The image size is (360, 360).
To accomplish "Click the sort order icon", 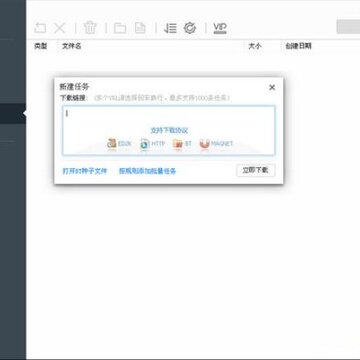I will [x=170, y=28].
